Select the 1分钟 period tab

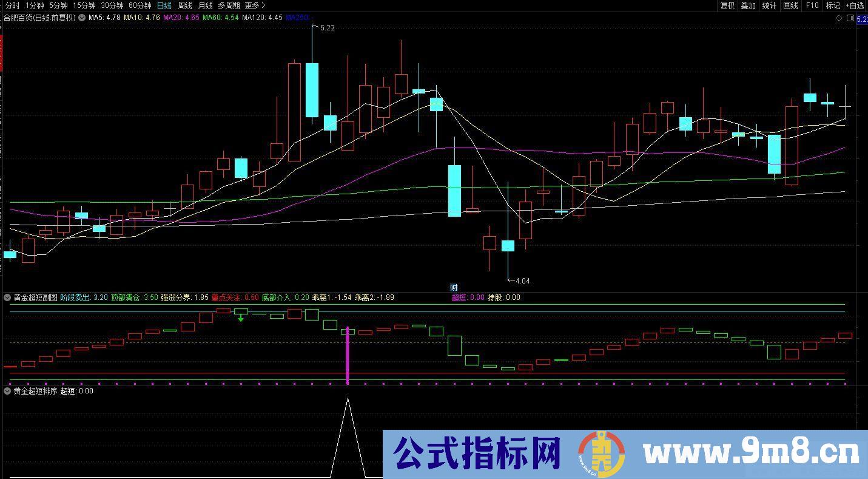pyautogui.click(x=35, y=5)
